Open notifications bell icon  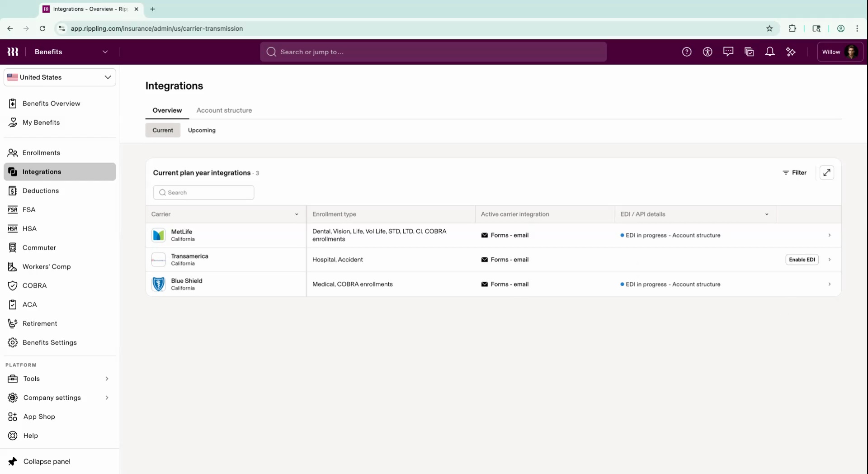tap(770, 52)
